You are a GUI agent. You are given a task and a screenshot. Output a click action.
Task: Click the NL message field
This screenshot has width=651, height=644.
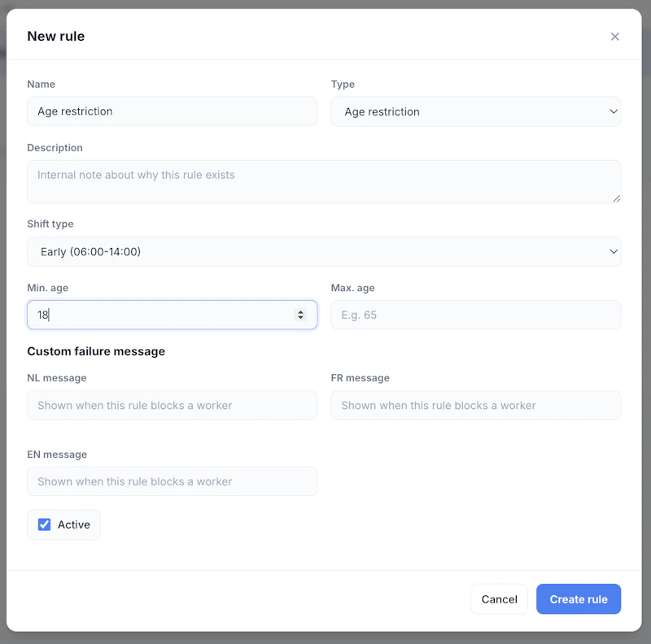[x=172, y=405]
